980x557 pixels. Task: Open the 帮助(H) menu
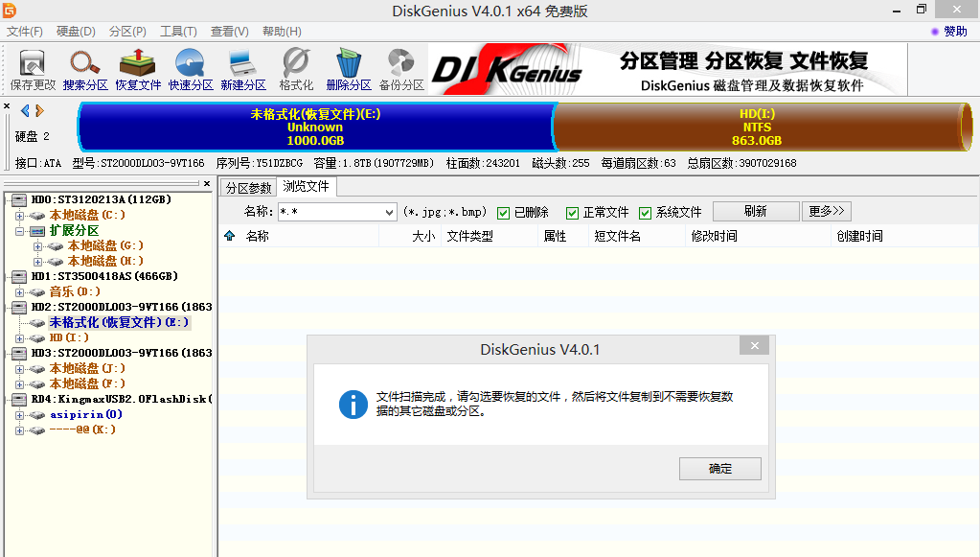point(282,32)
